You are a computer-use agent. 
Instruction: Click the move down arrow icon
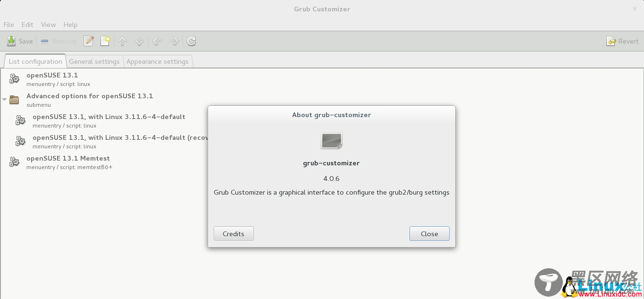tap(140, 42)
